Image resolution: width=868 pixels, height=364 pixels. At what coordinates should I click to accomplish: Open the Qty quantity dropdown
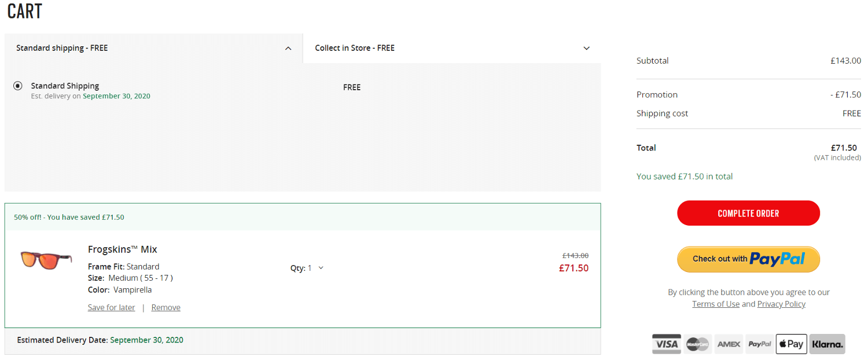307,268
